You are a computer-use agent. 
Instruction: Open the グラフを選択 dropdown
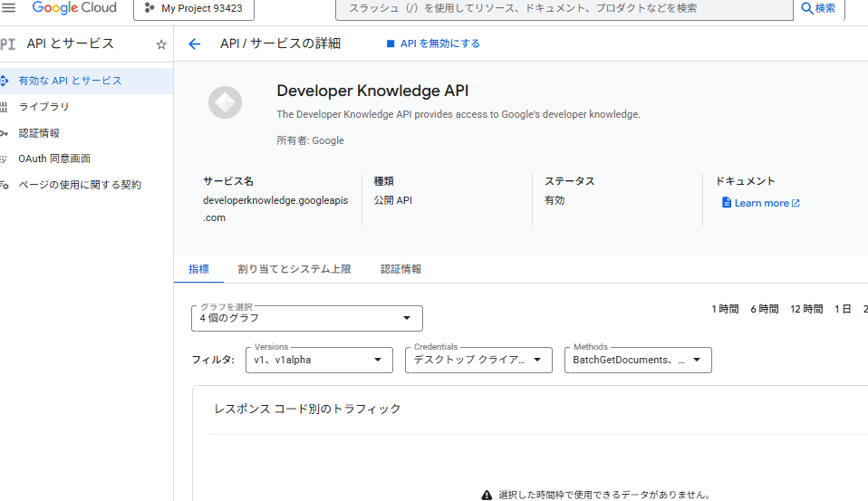(306, 318)
